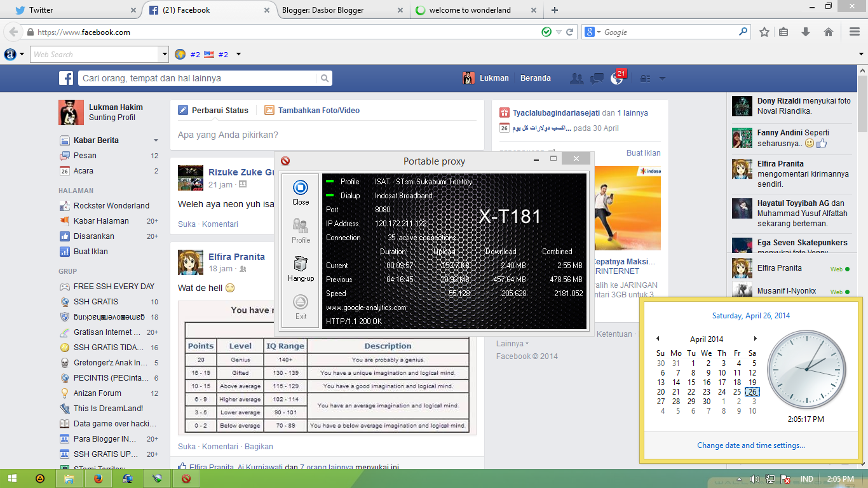The width and height of the screenshot is (868, 488).
Task: Open Anizan Forum group in the sidebar
Action: click(97, 393)
